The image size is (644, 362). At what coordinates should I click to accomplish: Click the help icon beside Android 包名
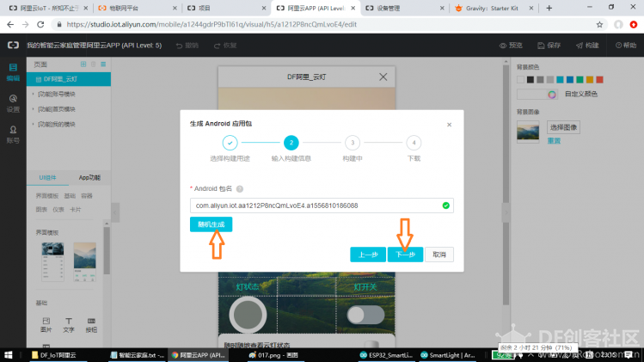pos(239,189)
